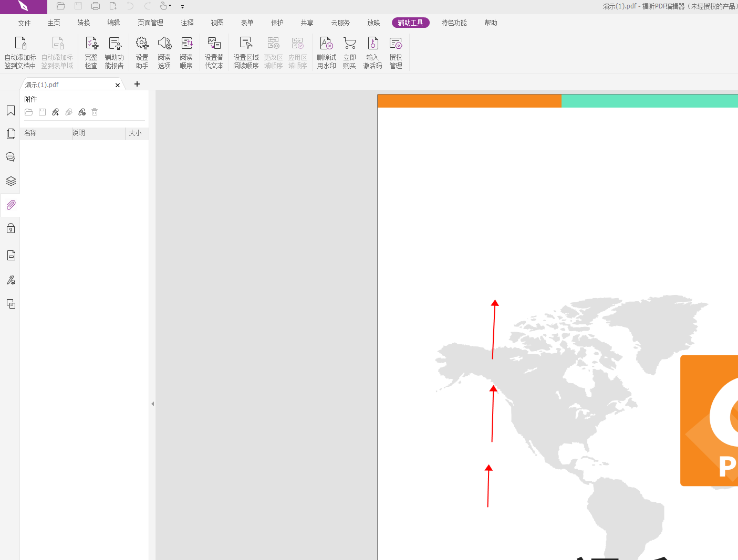Open the 文件 menu
Image resolution: width=738 pixels, height=560 pixels.
click(x=24, y=23)
